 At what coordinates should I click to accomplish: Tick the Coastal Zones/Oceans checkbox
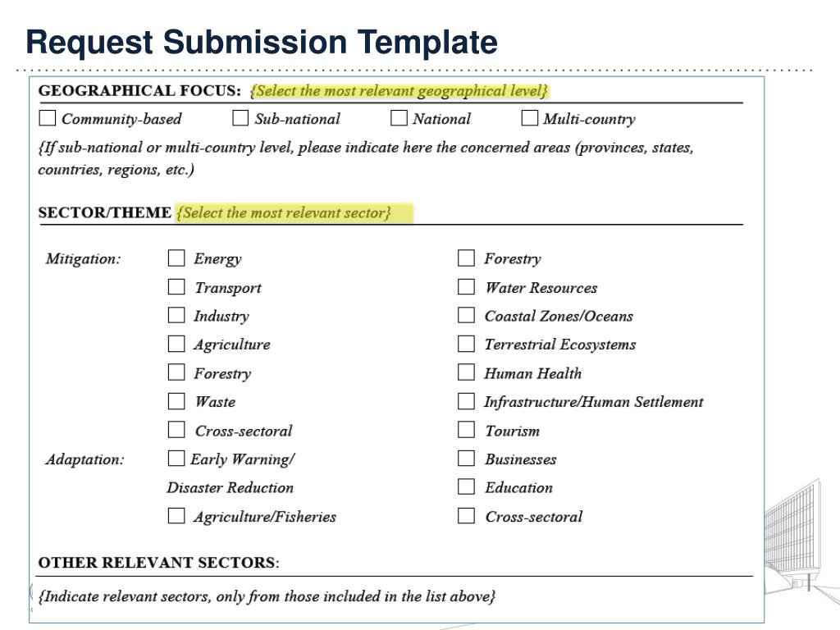[466, 315]
